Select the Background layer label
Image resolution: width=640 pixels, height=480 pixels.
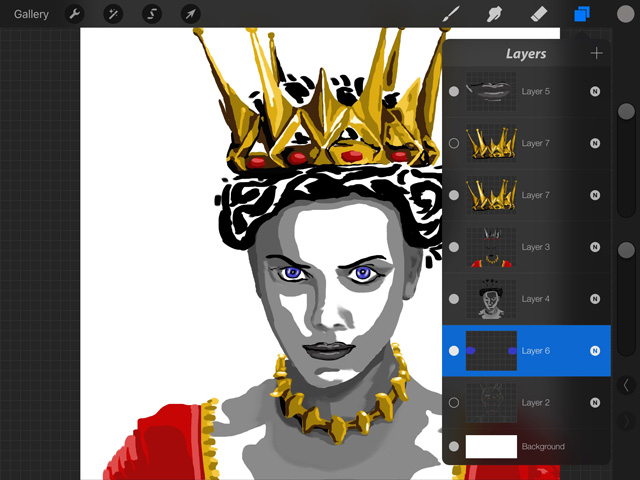pyautogui.click(x=543, y=446)
